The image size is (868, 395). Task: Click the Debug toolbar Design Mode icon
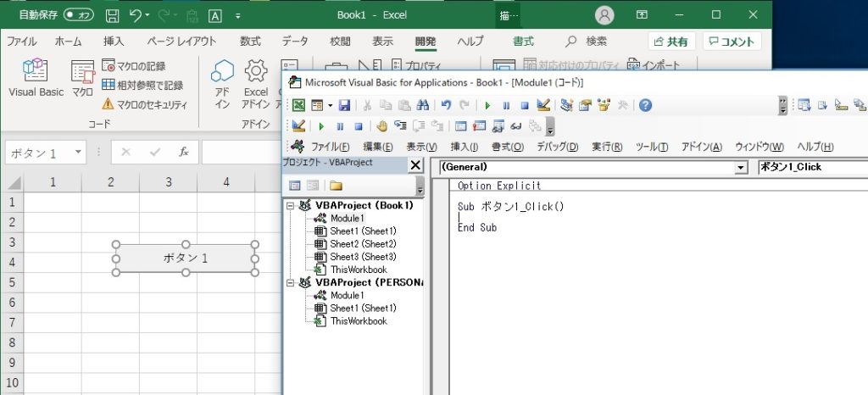(x=299, y=126)
